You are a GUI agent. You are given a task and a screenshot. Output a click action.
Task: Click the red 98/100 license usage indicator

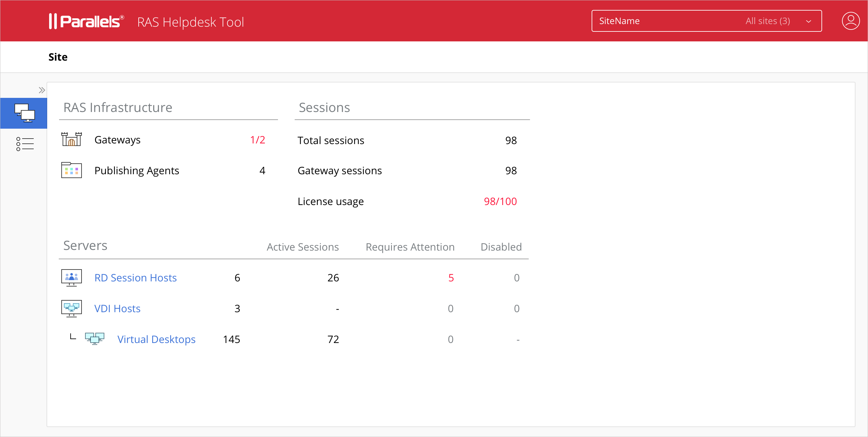click(500, 201)
